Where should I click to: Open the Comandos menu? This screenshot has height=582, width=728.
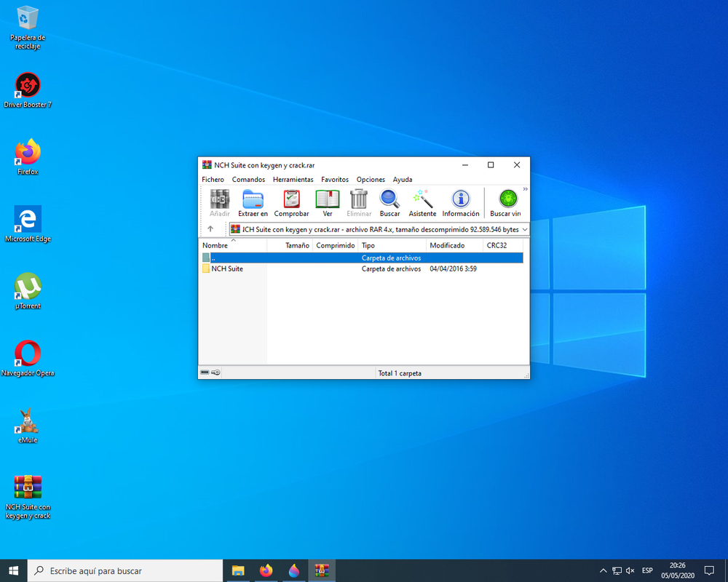[248, 179]
